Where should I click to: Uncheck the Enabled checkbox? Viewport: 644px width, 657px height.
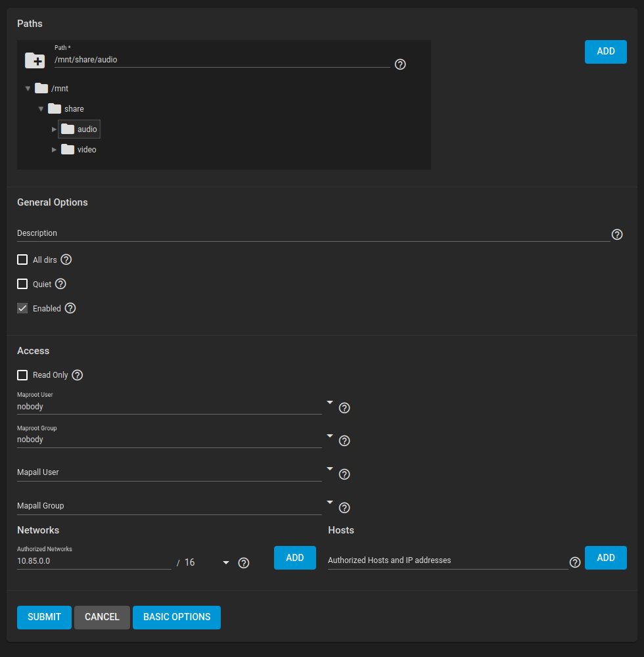point(22,308)
